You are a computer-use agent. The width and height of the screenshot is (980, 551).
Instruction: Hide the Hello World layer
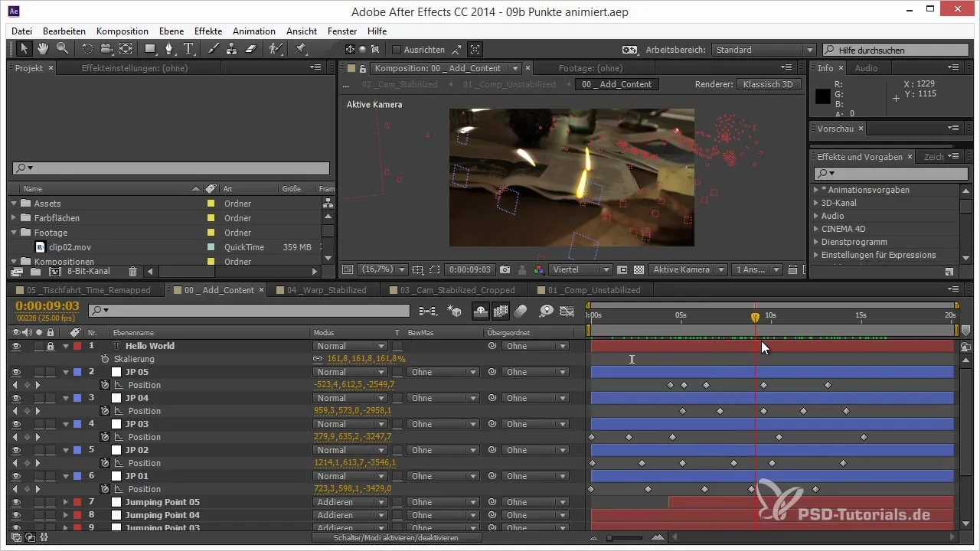click(15, 346)
